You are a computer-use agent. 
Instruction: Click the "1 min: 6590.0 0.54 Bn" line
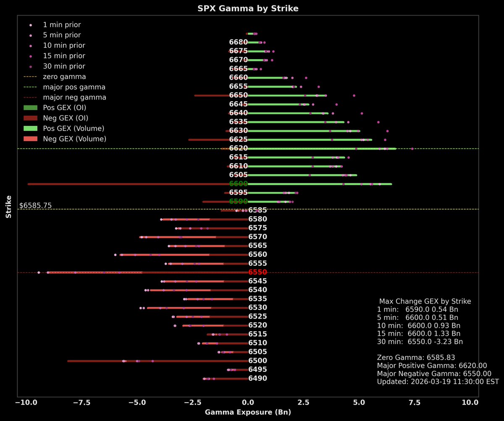click(417, 309)
